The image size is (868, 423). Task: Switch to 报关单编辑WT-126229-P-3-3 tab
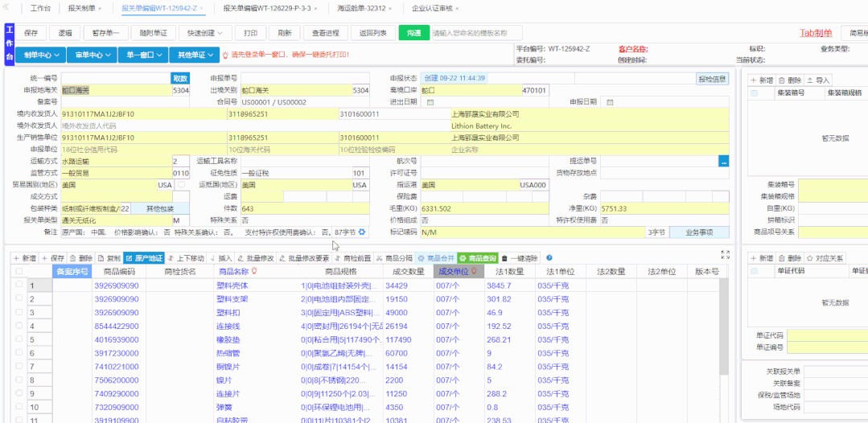pyautogui.click(x=267, y=8)
